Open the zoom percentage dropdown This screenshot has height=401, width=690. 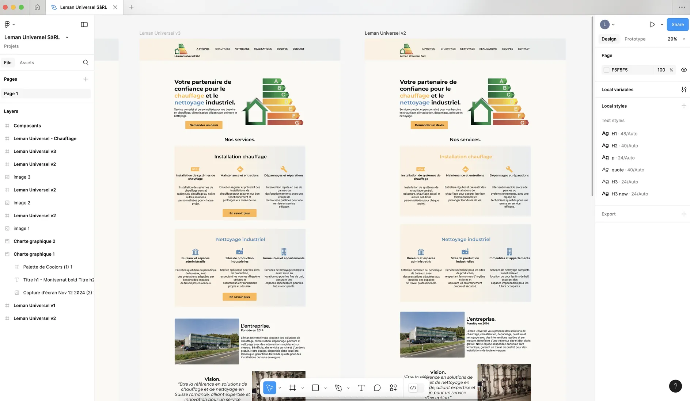(674, 38)
